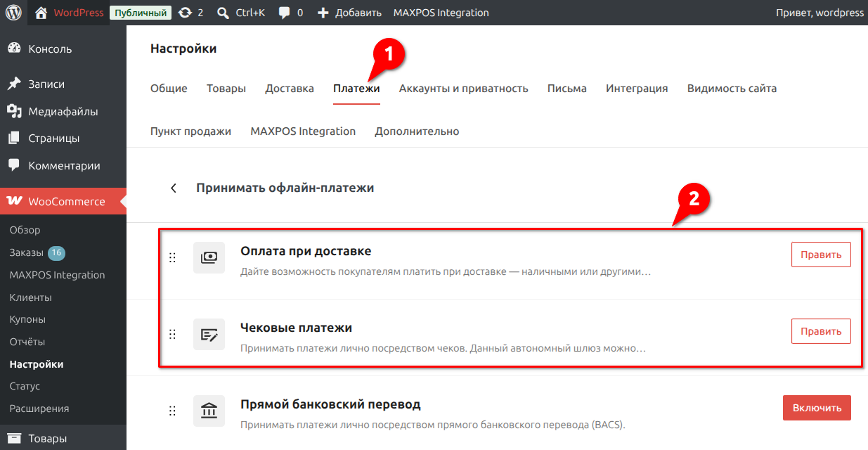Click Включить for Прямой банковский перевод
The height and width of the screenshot is (450, 868).
pos(817,408)
